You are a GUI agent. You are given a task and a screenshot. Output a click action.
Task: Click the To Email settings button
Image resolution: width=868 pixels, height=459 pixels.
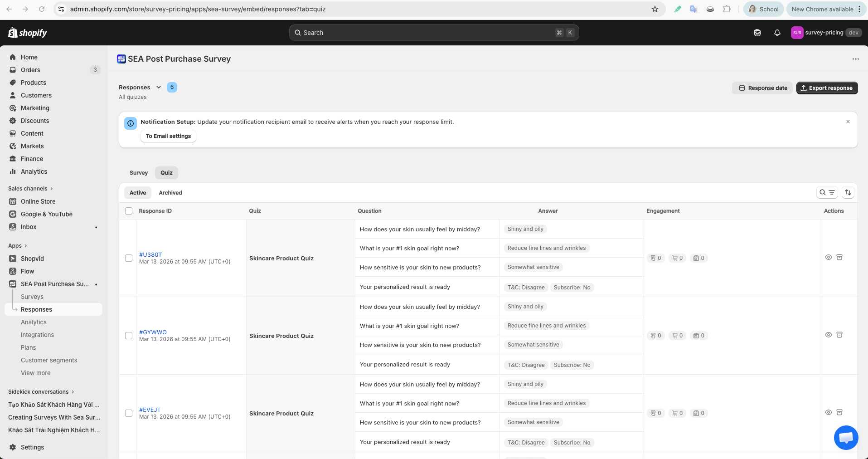point(168,136)
